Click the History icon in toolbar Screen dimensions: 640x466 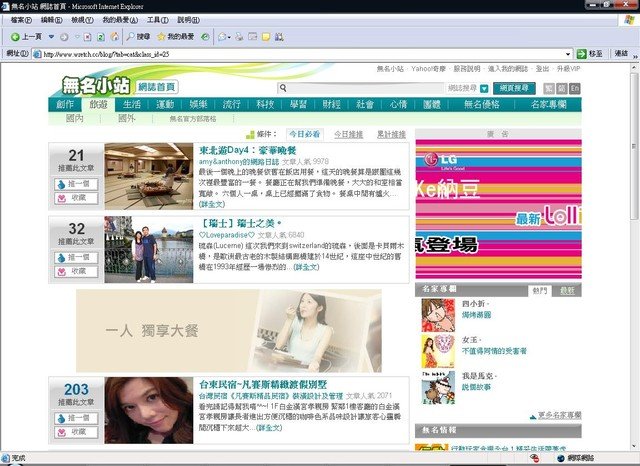(205, 37)
